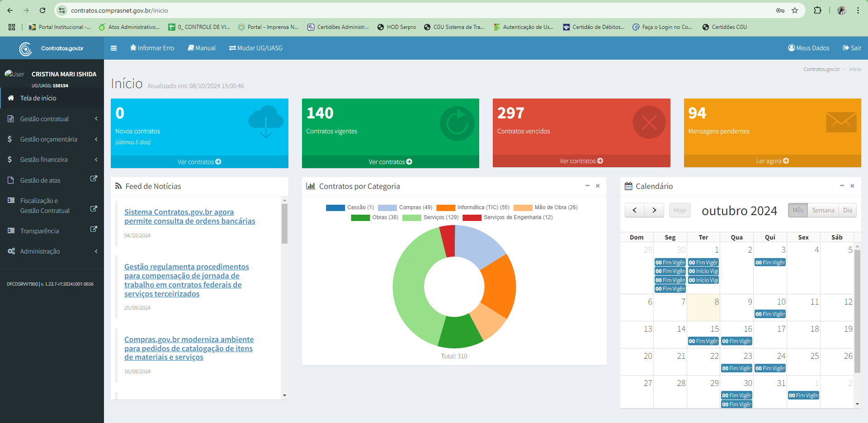
Task: Click Contratos.gov.br breadcrumb link
Action: (x=821, y=69)
